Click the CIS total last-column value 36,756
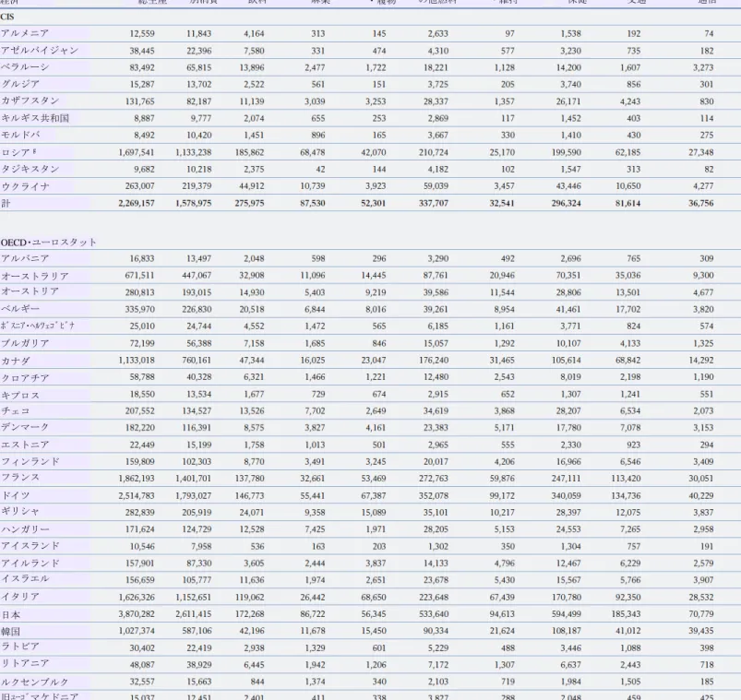741x700 pixels. pyautogui.click(x=700, y=203)
